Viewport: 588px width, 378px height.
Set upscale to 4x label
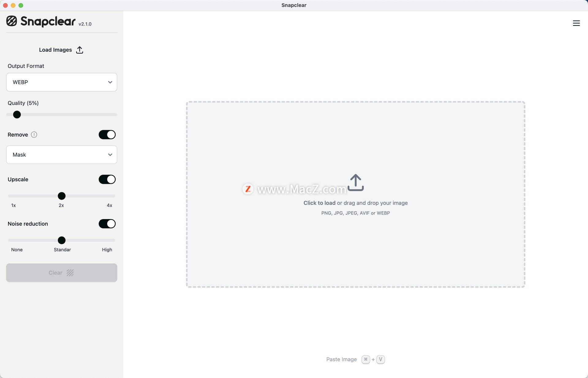pos(109,205)
